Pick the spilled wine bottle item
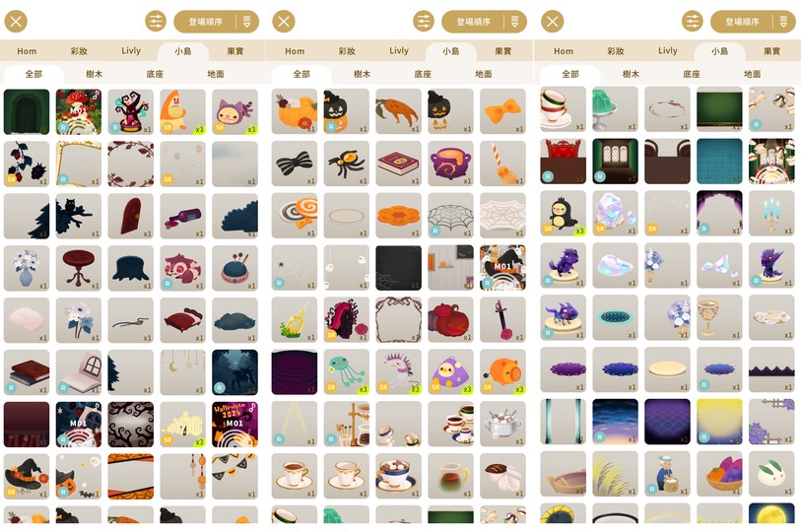The image size is (801, 532). point(182,216)
